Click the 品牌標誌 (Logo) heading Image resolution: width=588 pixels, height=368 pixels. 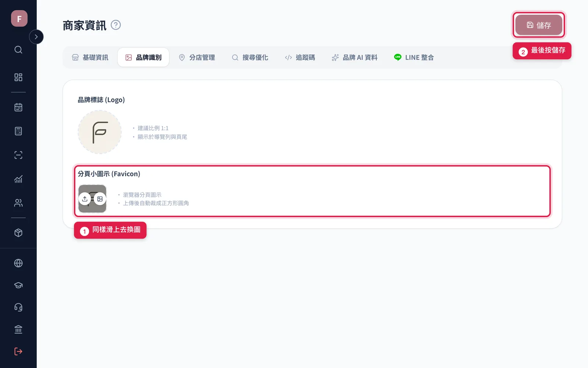pyautogui.click(x=101, y=100)
